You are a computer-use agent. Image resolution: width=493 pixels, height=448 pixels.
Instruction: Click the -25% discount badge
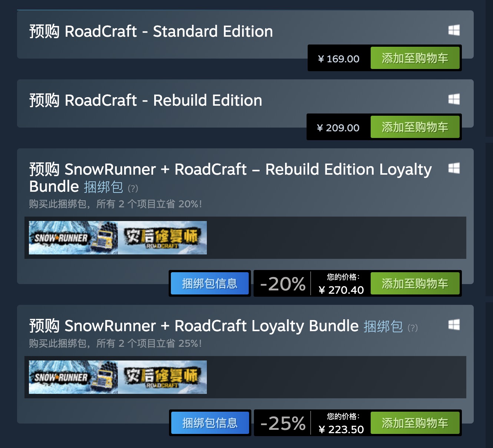(x=283, y=423)
